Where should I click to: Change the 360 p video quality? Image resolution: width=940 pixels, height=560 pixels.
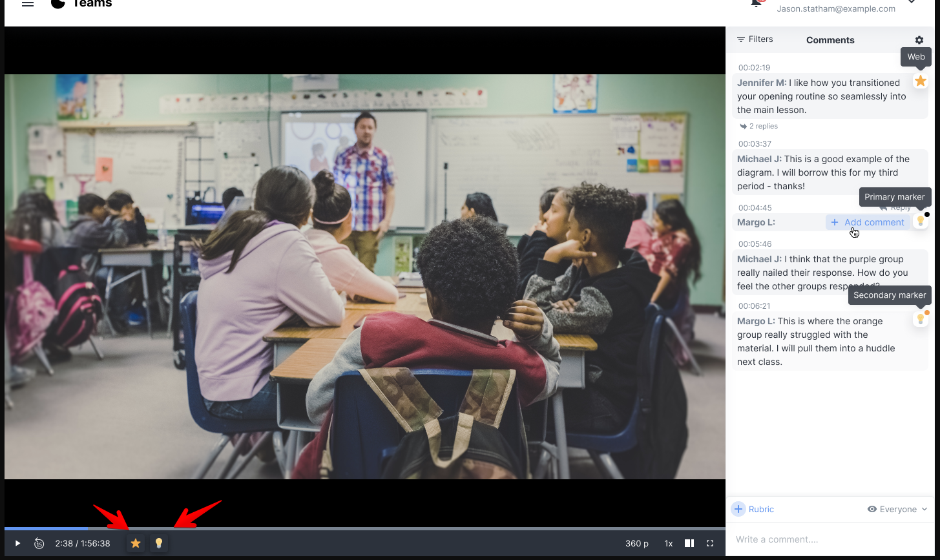point(636,544)
